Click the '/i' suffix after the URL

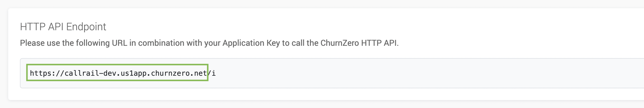click(212, 73)
